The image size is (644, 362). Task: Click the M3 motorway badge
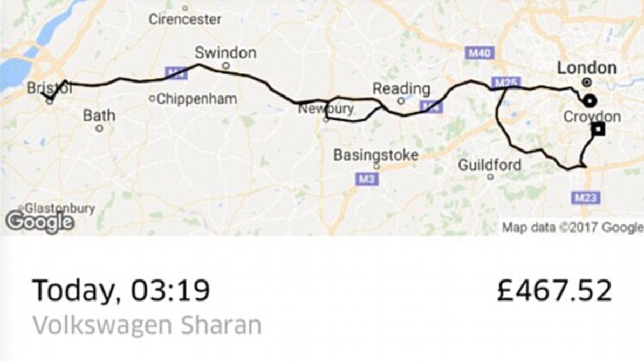(x=367, y=179)
